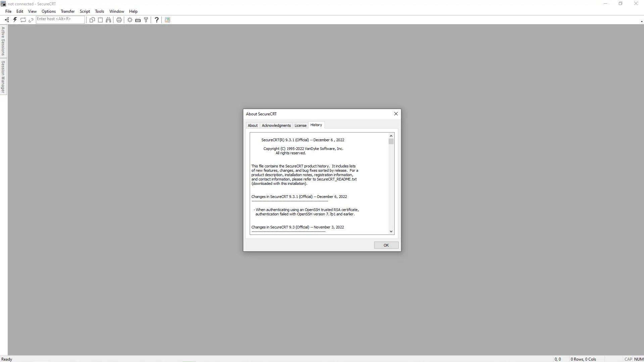
Task: Click the 'This file contains the SecureCRT product history' line
Action: (303, 166)
